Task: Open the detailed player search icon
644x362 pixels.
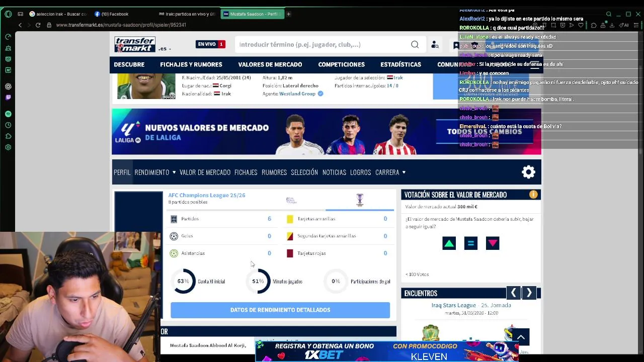Action: pos(435,45)
